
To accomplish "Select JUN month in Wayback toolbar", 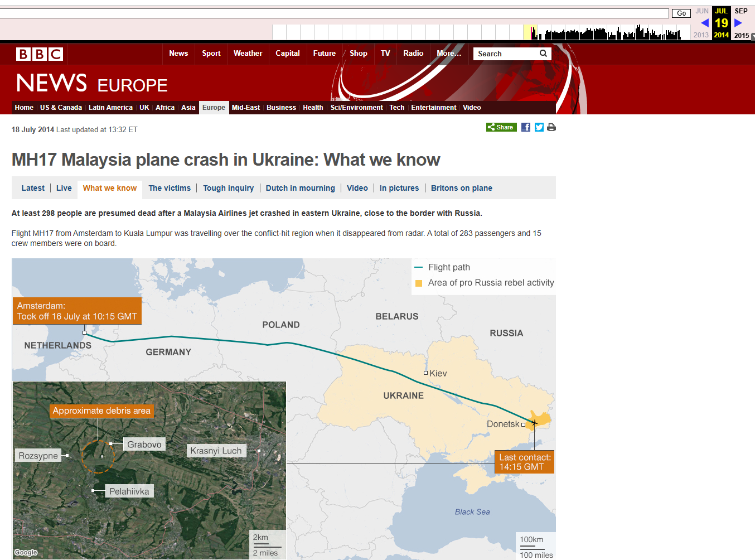I will tap(702, 11).
